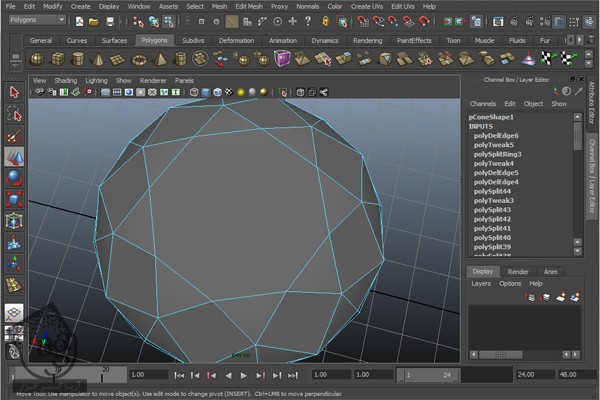The height and width of the screenshot is (400, 600).
Task: Activate the Rotate tool sphere icon
Action: click(14, 178)
